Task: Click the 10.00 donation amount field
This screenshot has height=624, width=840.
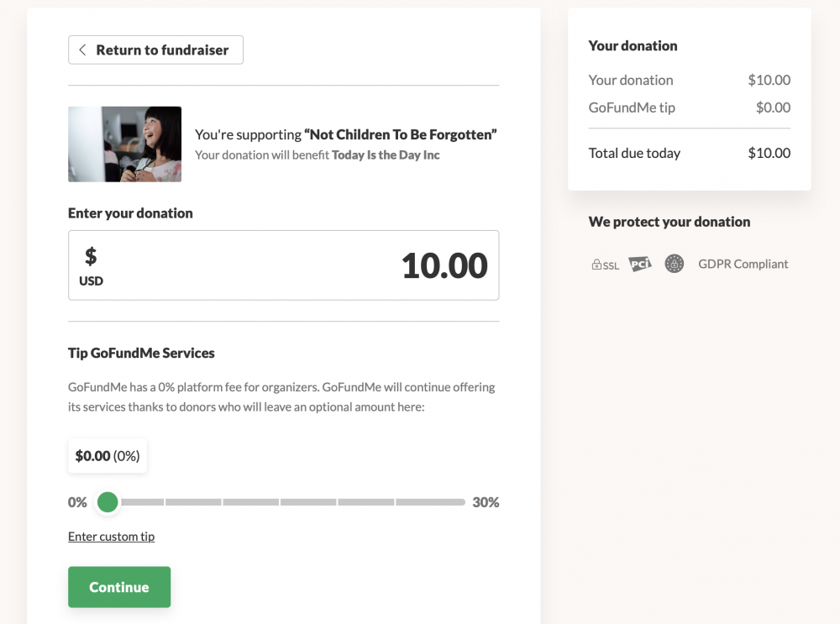Action: (x=283, y=265)
